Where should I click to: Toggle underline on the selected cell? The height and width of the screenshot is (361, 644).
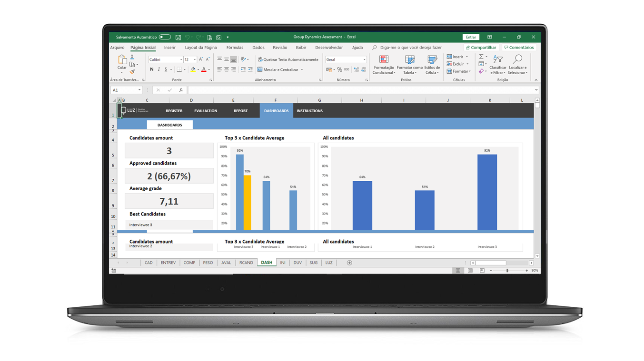[166, 69]
